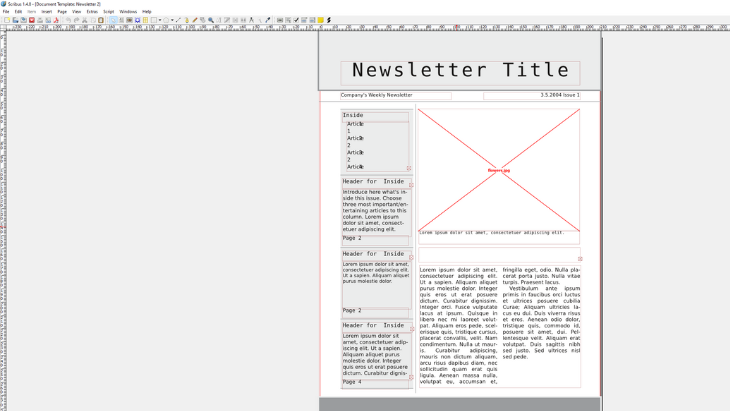Select the Insert Shape rectangle tool

point(154,20)
